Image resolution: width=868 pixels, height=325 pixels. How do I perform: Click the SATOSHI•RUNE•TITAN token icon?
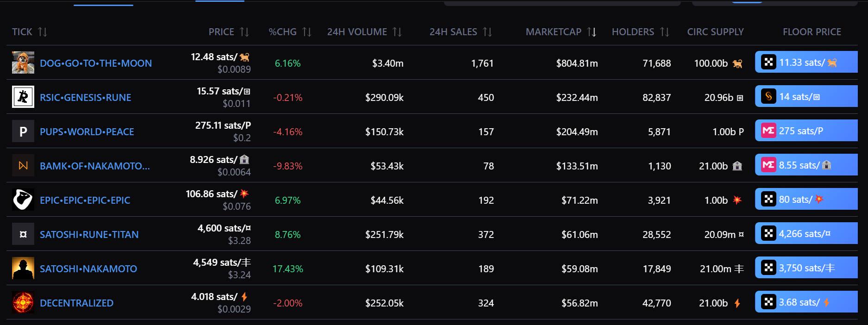[x=23, y=234]
